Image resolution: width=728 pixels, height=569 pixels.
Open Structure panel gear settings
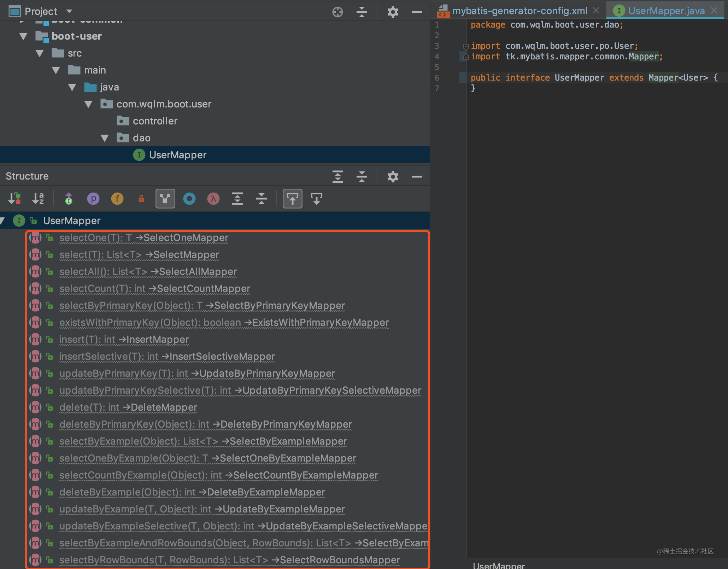click(393, 176)
